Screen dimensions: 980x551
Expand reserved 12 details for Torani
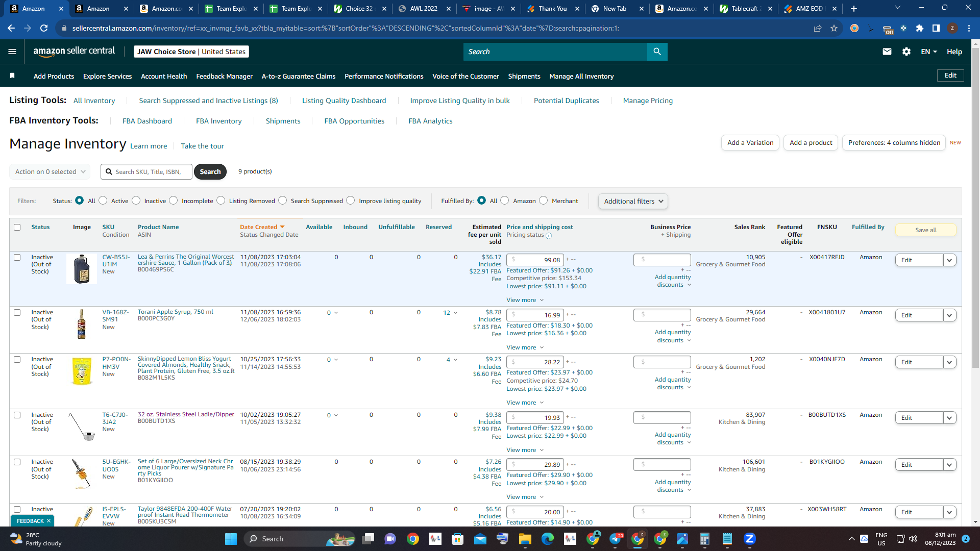click(450, 313)
